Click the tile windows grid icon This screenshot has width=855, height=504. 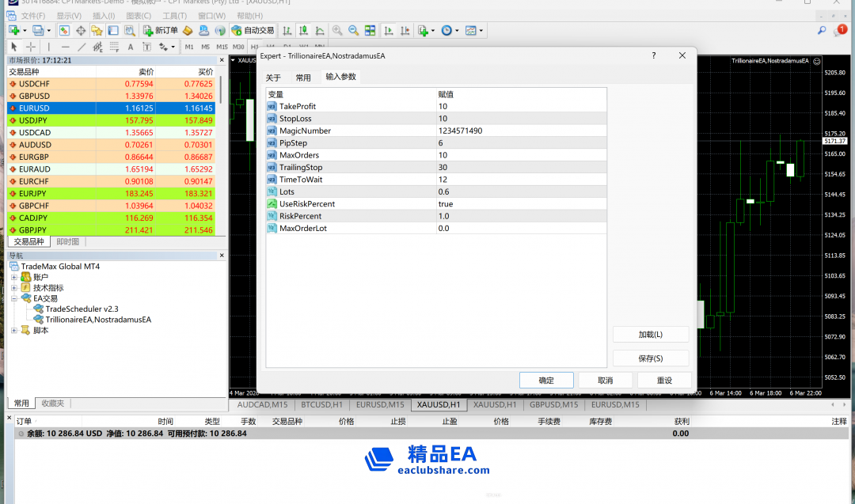tap(370, 31)
